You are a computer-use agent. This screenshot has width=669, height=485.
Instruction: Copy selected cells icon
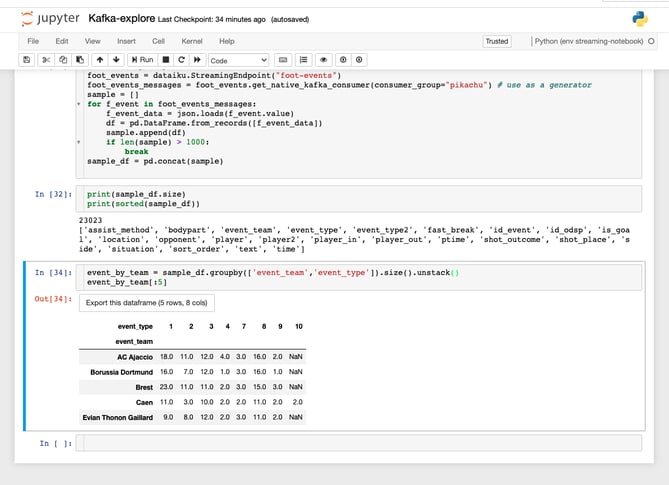click(63, 60)
